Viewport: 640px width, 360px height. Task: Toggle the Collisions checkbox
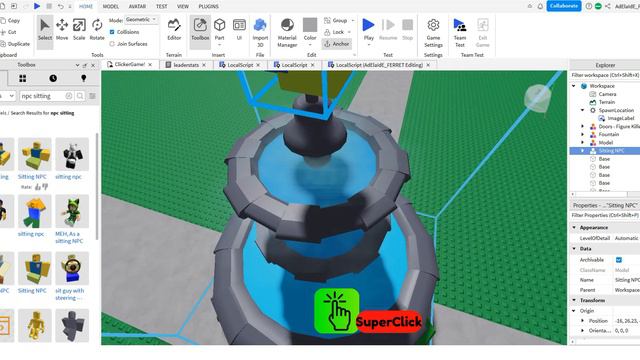click(112, 32)
